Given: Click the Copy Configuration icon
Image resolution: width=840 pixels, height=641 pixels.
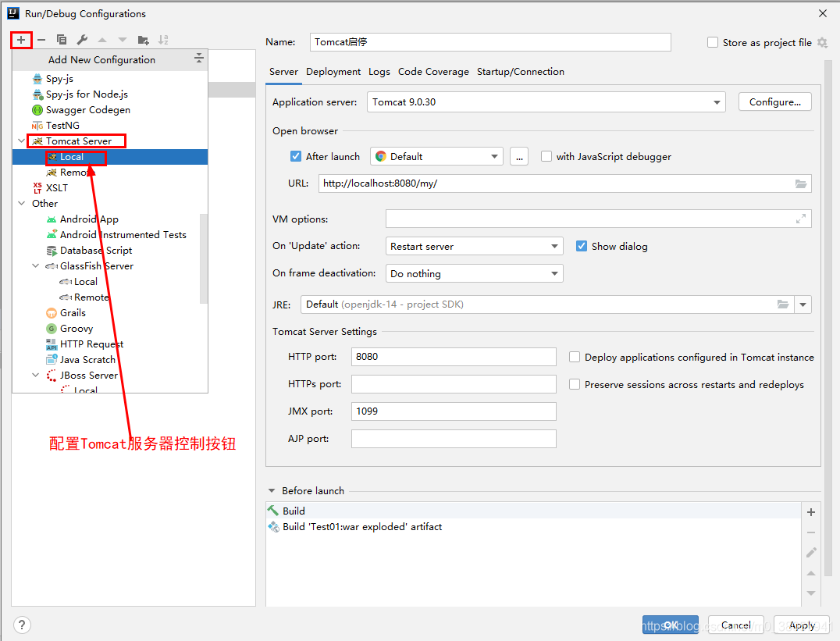Looking at the screenshot, I should [62, 40].
